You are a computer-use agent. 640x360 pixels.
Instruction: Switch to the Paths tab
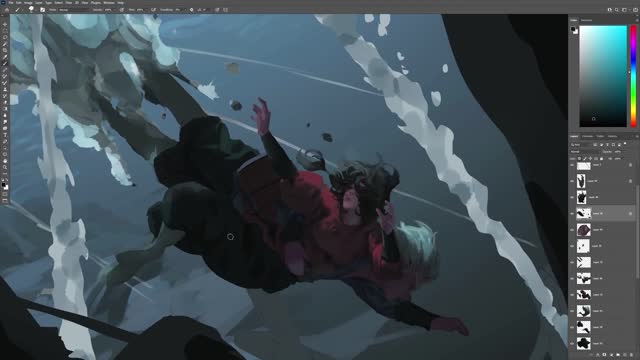(x=600, y=136)
